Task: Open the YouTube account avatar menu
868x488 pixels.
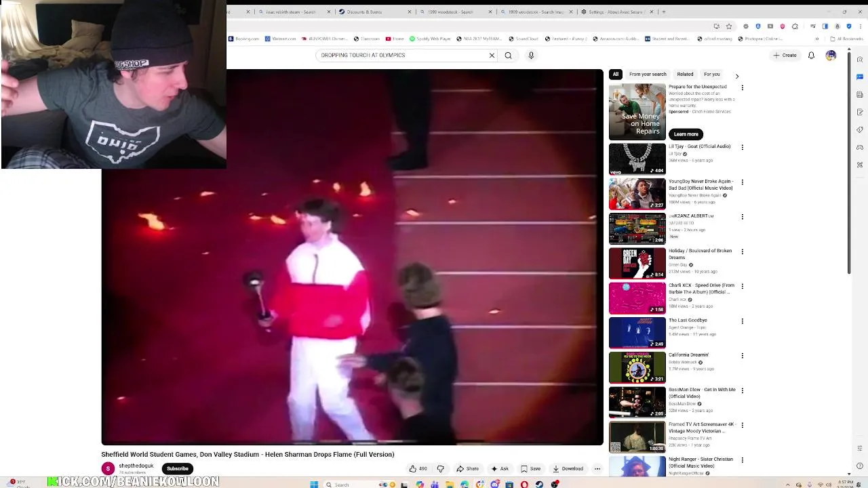Action: point(831,56)
